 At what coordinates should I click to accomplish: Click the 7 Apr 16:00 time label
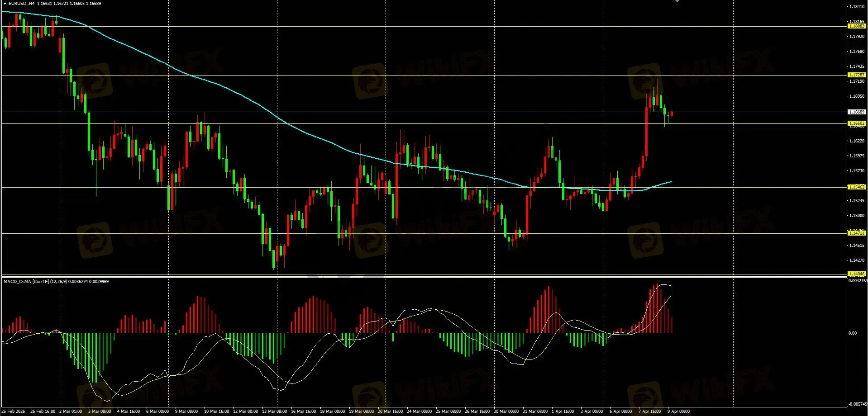650,411
